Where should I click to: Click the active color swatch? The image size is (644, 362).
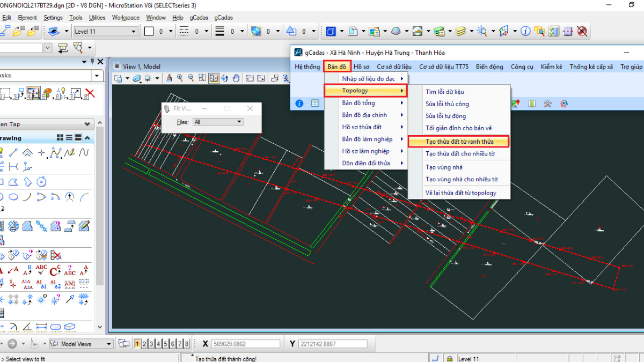(149, 32)
